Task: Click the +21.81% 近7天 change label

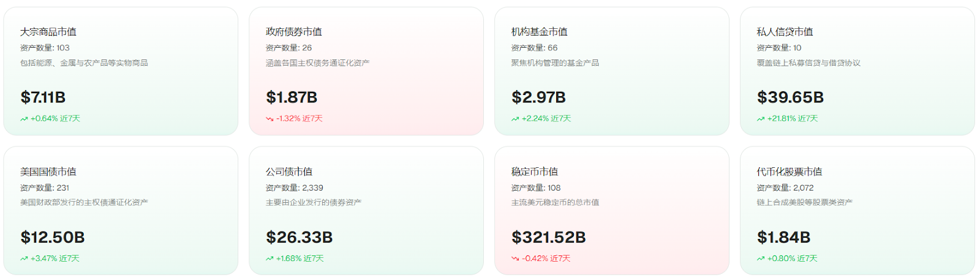Action: click(793, 119)
